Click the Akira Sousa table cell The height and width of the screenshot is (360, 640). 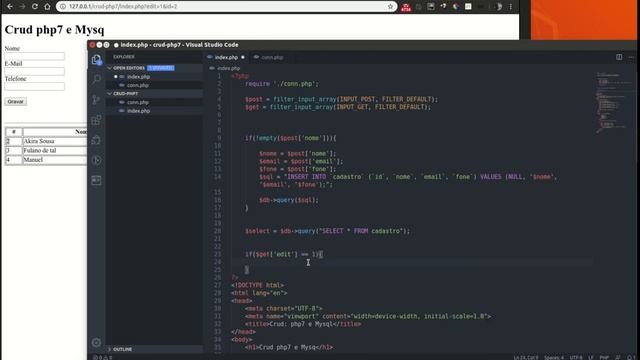pos(55,141)
